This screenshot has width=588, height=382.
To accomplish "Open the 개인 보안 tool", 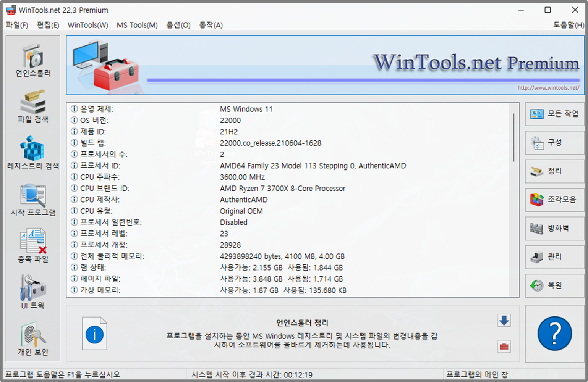I will coord(33,339).
